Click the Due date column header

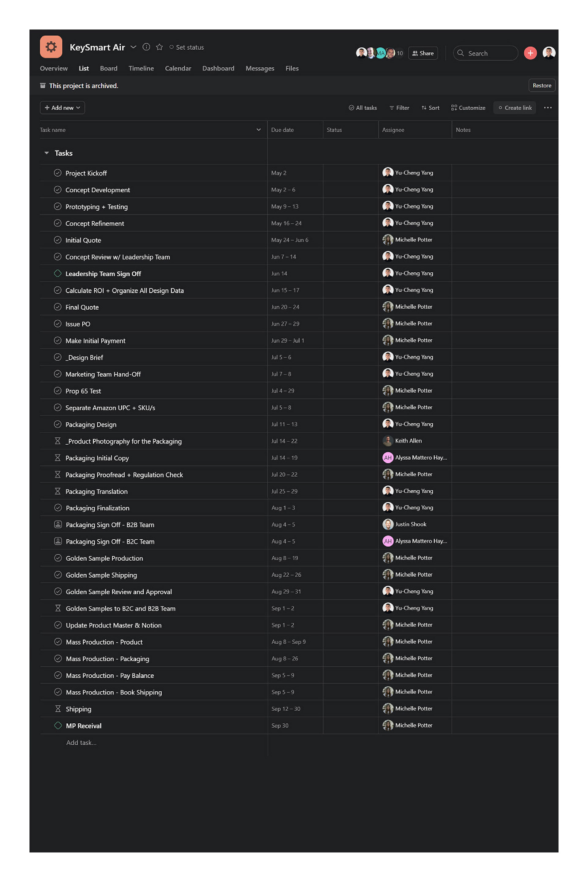tap(295, 130)
